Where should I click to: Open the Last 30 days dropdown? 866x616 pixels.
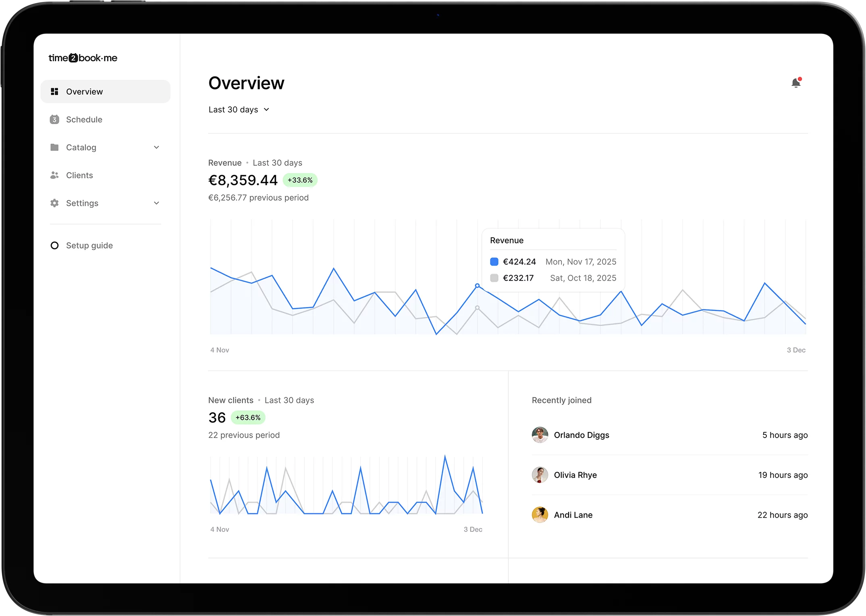coord(239,109)
